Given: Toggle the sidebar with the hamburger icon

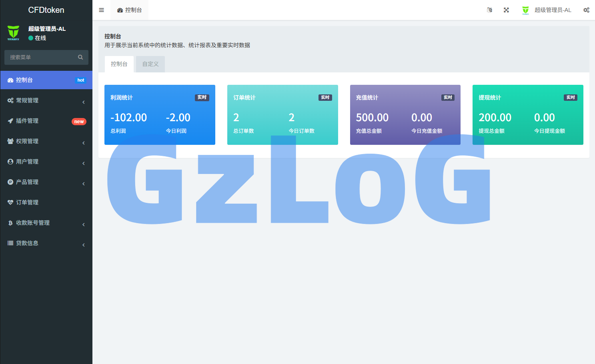Looking at the screenshot, I should click(x=101, y=10).
